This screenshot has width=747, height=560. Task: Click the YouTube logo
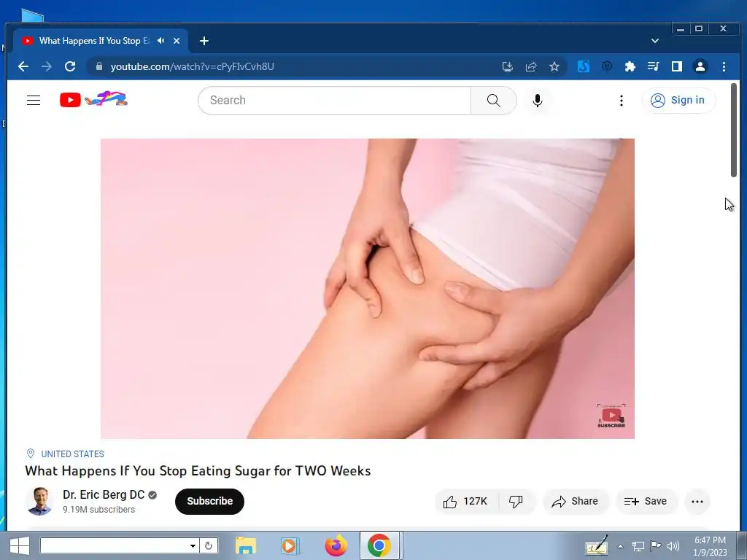click(93, 99)
